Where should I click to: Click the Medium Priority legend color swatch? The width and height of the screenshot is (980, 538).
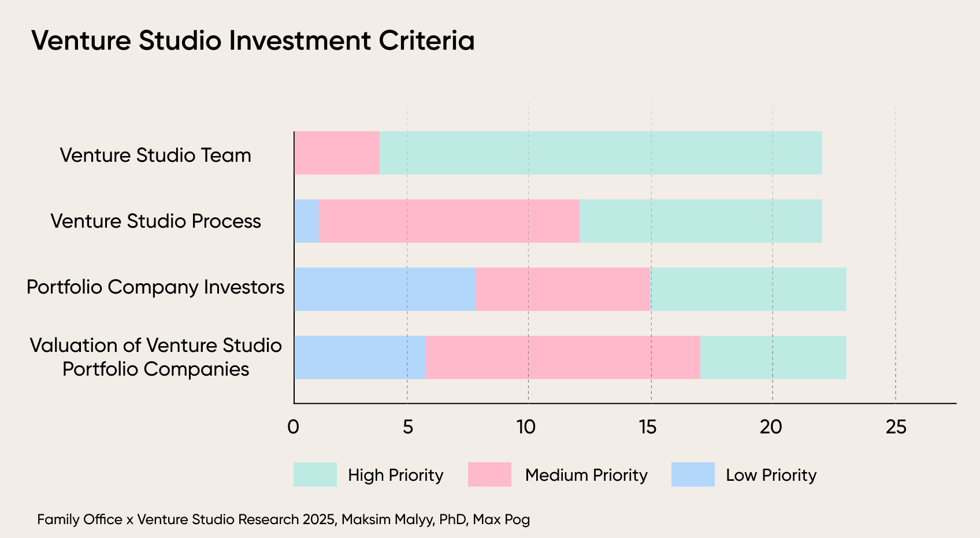(489, 474)
